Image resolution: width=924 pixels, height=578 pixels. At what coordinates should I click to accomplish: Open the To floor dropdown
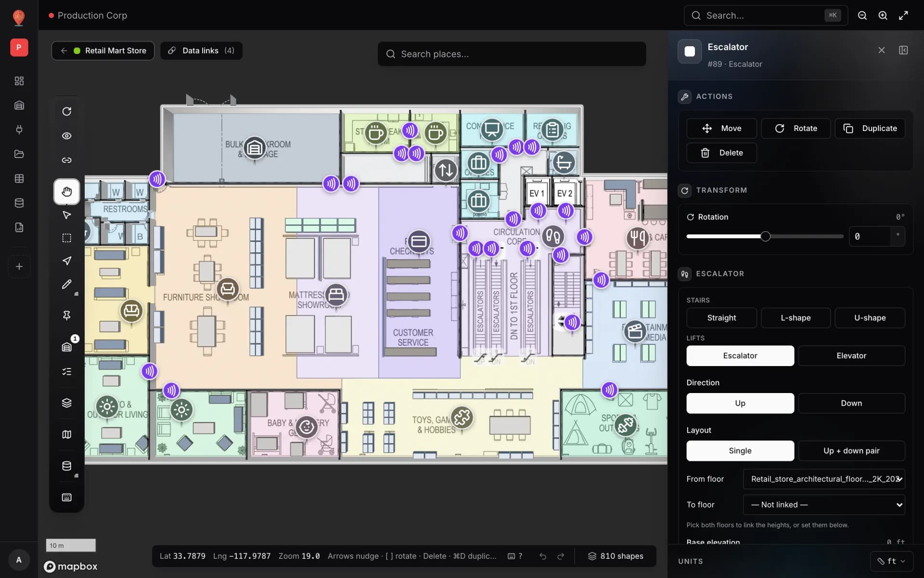[x=824, y=505]
